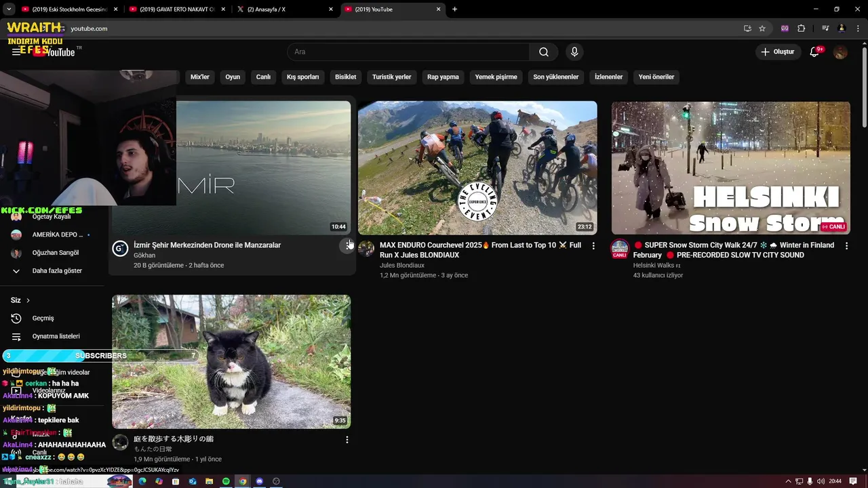Open Chrome media controls icon
The image size is (868, 488).
pos(825,28)
